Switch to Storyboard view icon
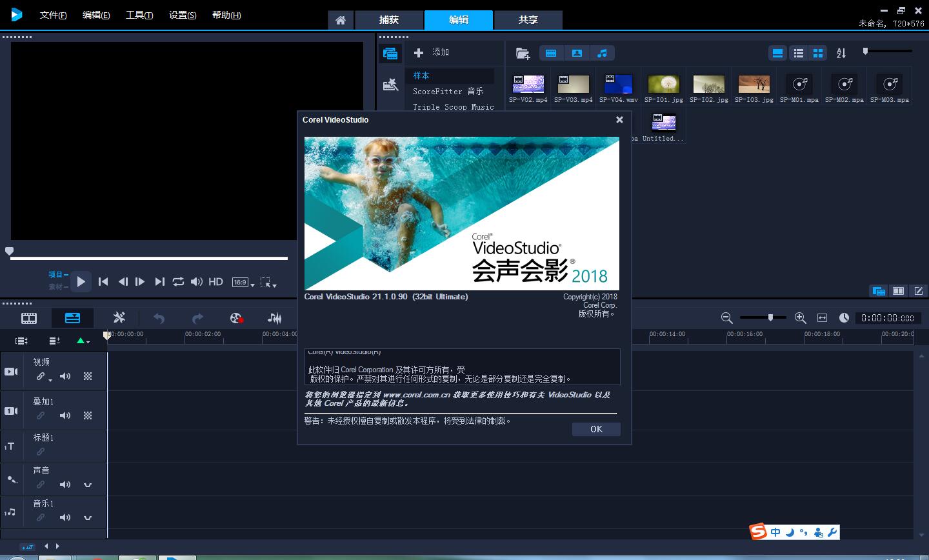The height and width of the screenshot is (560, 929). pos(29,318)
